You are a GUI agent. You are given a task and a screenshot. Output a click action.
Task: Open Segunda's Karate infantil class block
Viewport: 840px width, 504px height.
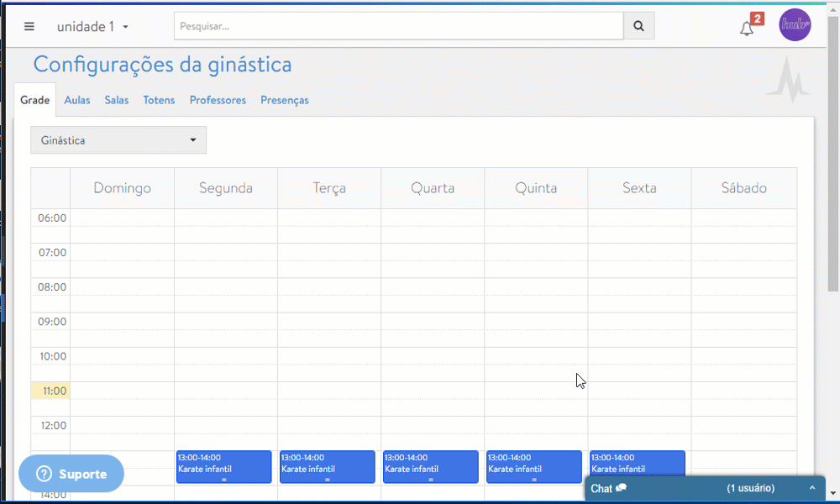(223, 466)
